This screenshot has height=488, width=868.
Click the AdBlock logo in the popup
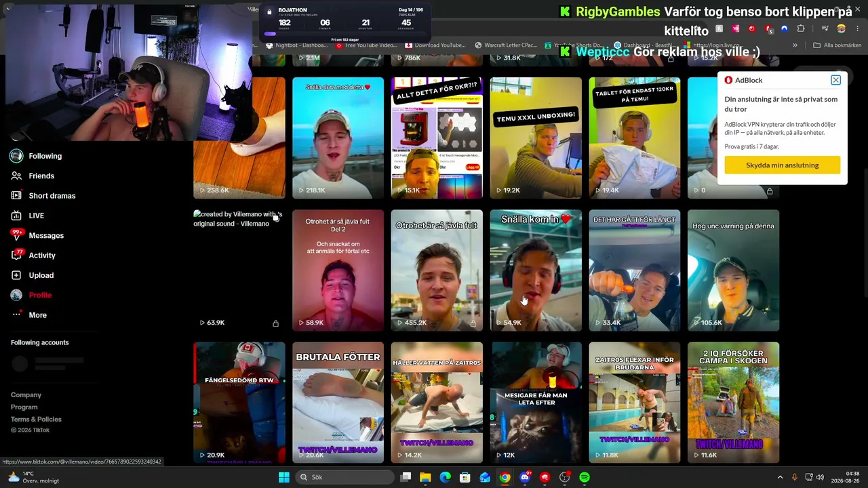tap(728, 80)
